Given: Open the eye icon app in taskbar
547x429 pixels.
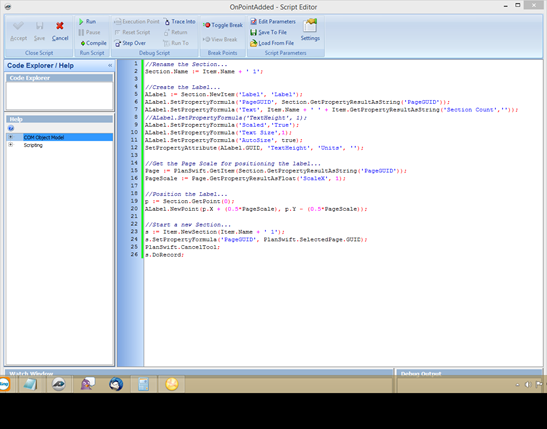Looking at the screenshot, I should (59, 384).
